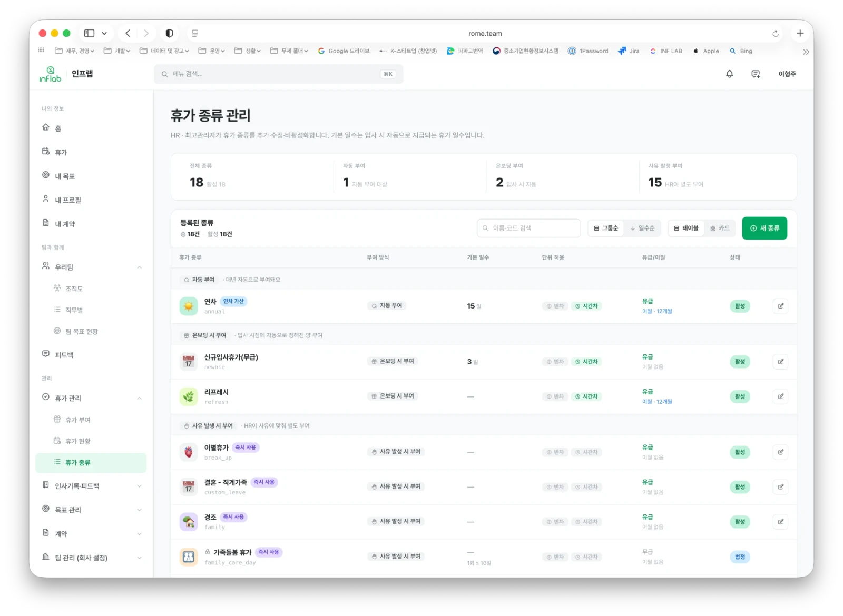
Task: Click the sun icon of 연차
Action: [189, 306]
